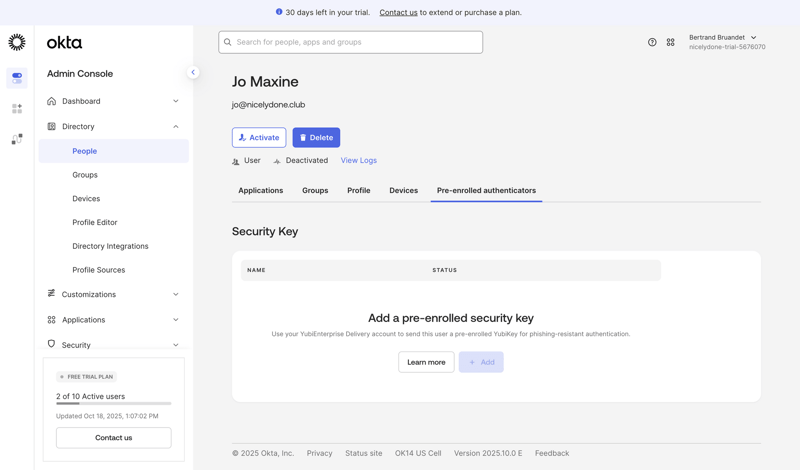Switch to the Devices tab
Viewport: 800px width, 470px height.
tap(404, 190)
